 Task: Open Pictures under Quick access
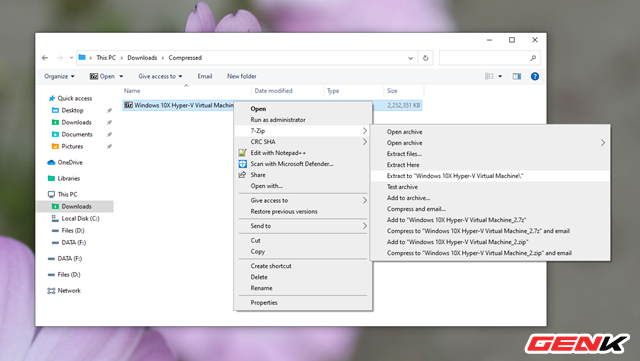[x=67, y=147]
